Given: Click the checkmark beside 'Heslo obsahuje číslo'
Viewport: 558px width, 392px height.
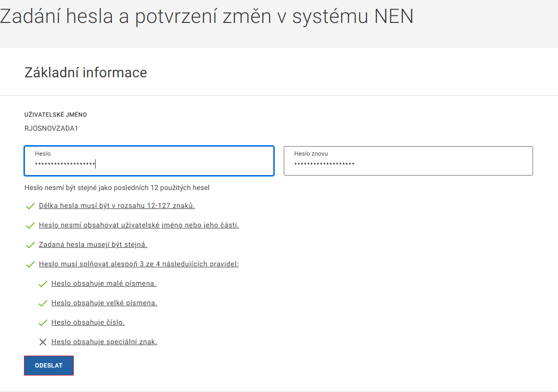Looking at the screenshot, I should (42, 323).
